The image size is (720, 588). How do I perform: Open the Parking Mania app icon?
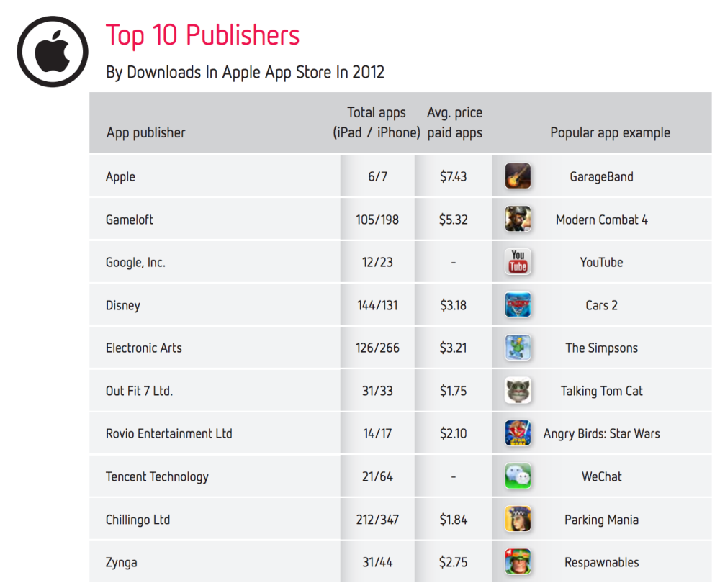click(x=518, y=520)
